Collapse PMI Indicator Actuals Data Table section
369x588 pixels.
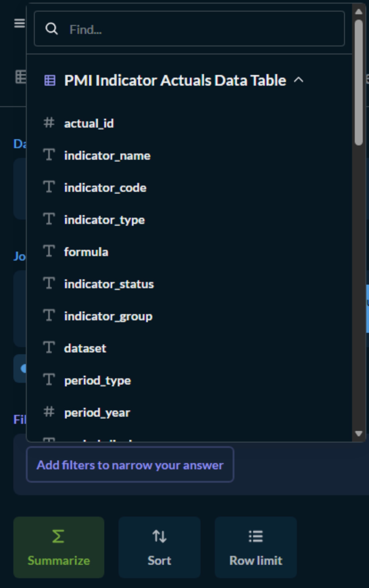click(x=299, y=80)
